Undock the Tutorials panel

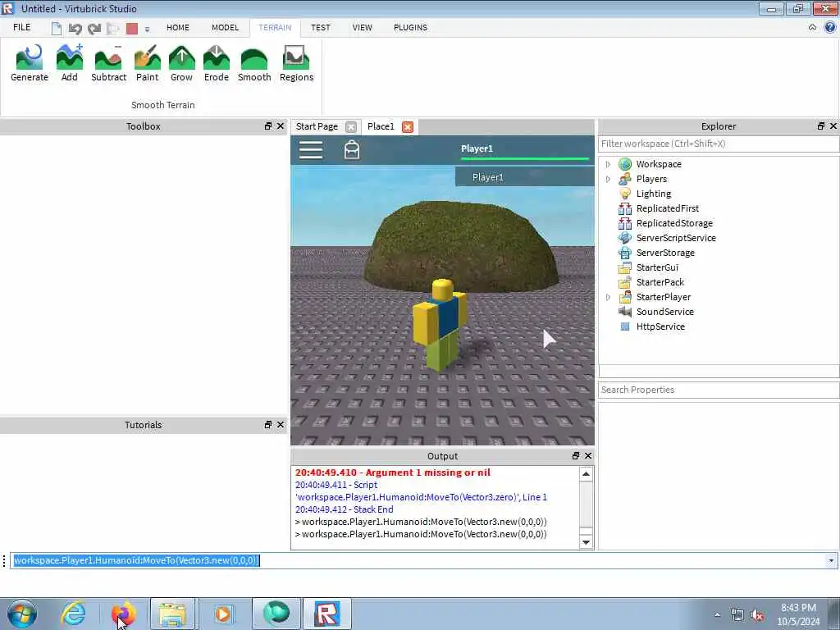(268, 424)
